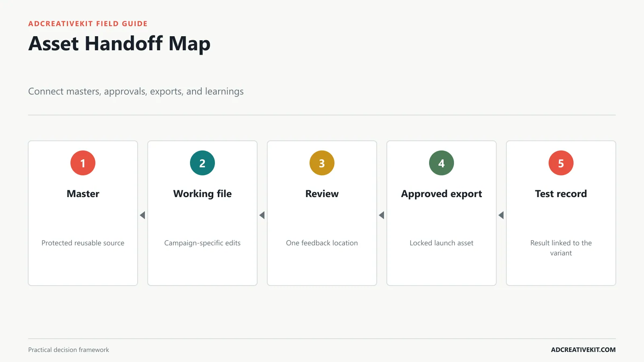Click the teal number 2 circle

point(202,163)
